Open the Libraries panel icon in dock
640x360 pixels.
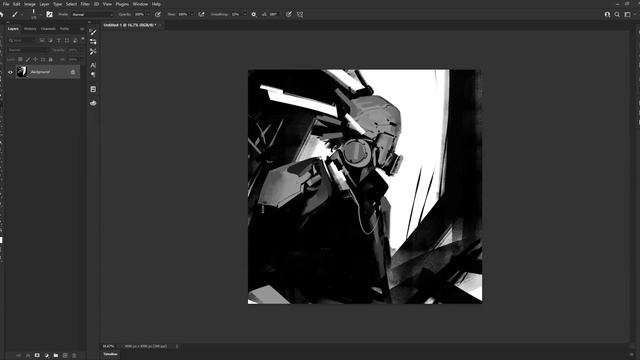pyautogui.click(x=93, y=103)
